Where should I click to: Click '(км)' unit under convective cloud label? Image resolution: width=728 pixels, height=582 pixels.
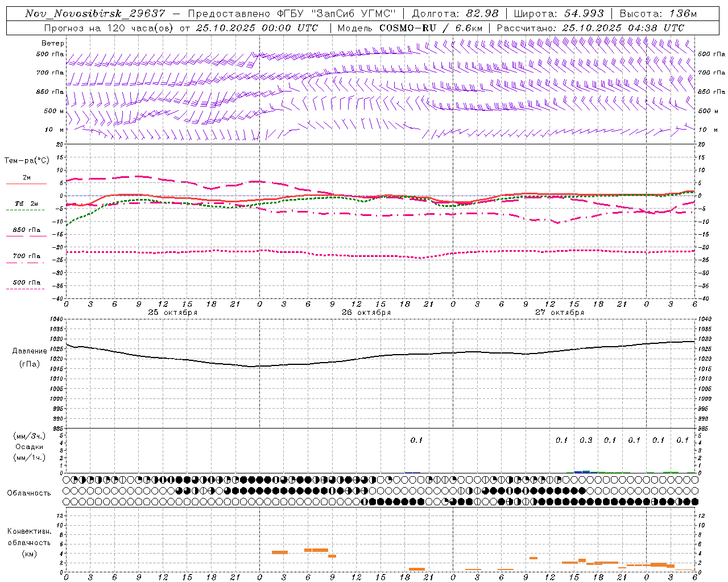tap(29, 554)
